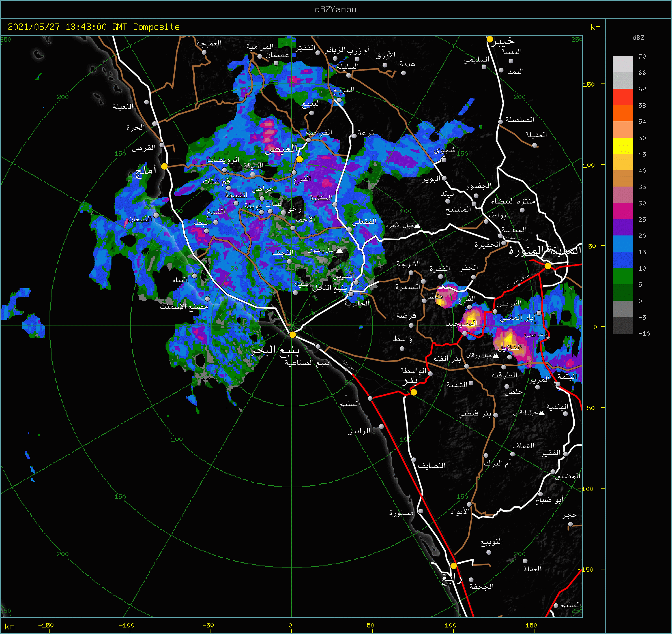Click the bright green legend swatch below 10

tap(623, 276)
